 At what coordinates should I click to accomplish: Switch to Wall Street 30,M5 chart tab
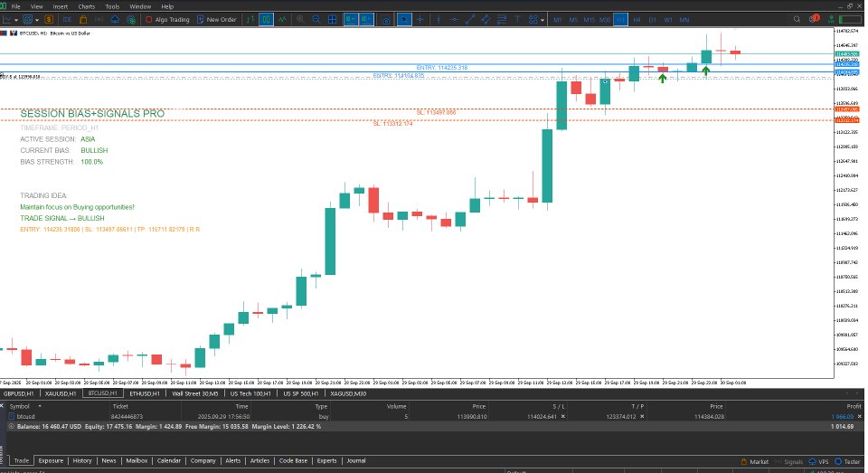[x=195, y=393]
